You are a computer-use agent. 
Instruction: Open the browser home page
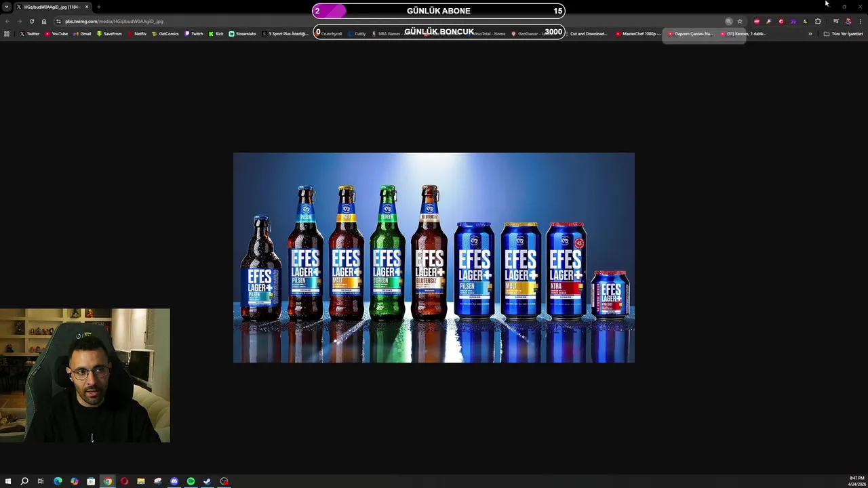click(x=44, y=21)
